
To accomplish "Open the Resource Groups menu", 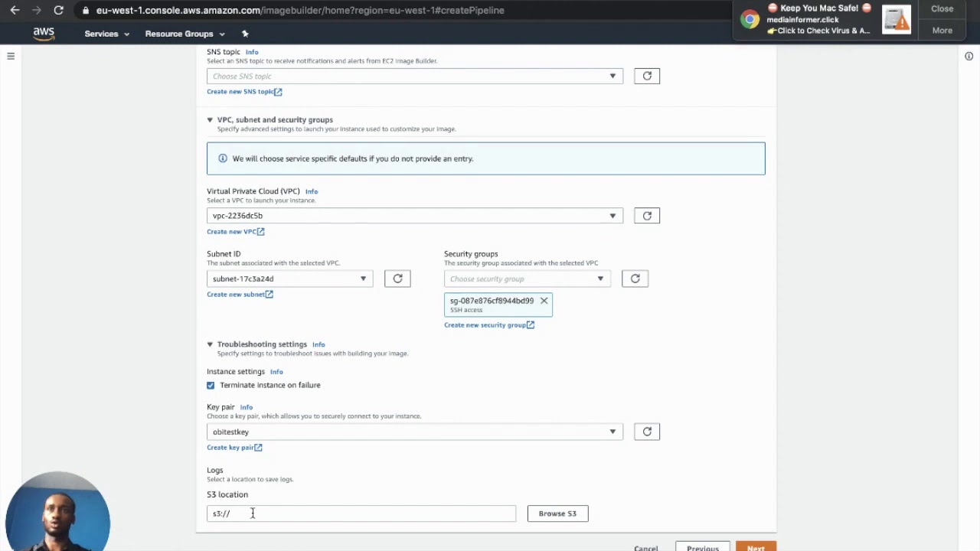I will (185, 34).
